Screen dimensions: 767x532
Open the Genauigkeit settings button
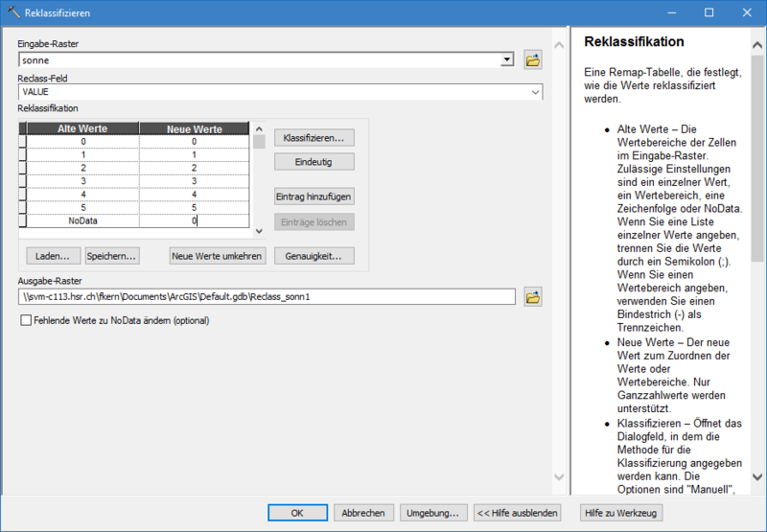(314, 256)
